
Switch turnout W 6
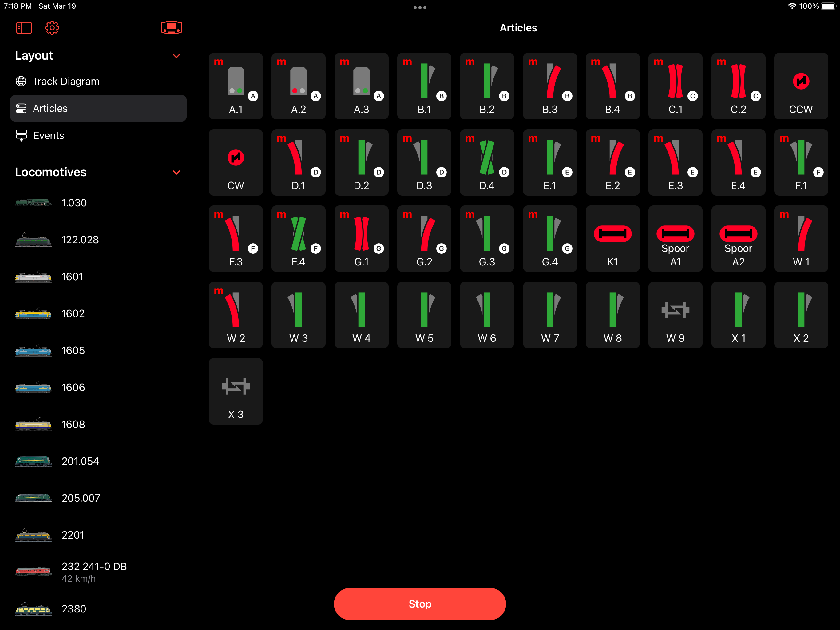click(487, 315)
